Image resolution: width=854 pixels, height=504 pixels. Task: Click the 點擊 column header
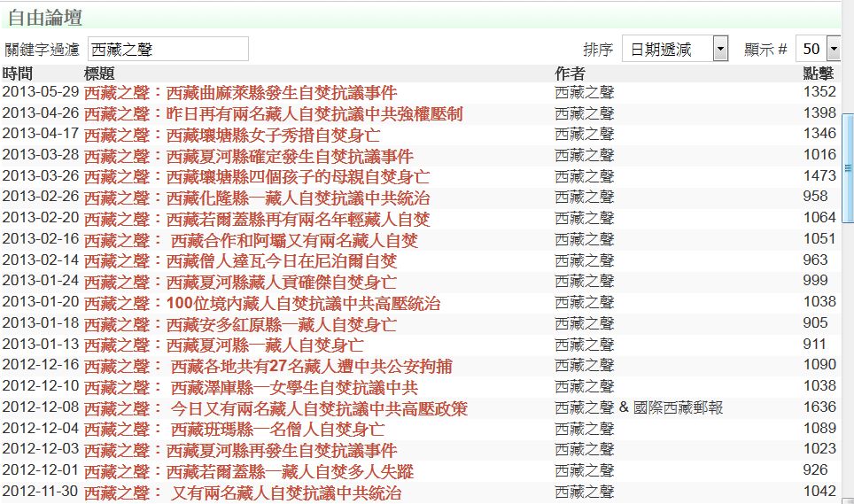[x=819, y=74]
